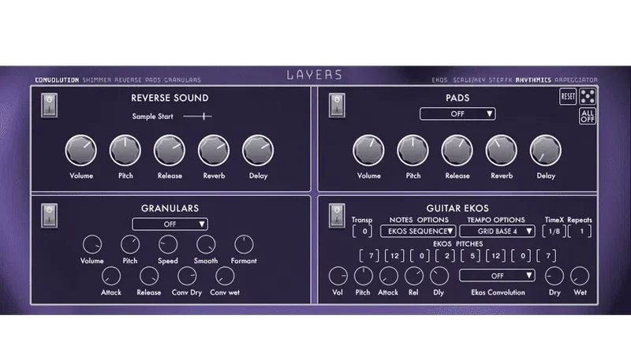
Task: Click the TimeX 1/8 value field
Action: pyautogui.click(x=554, y=232)
